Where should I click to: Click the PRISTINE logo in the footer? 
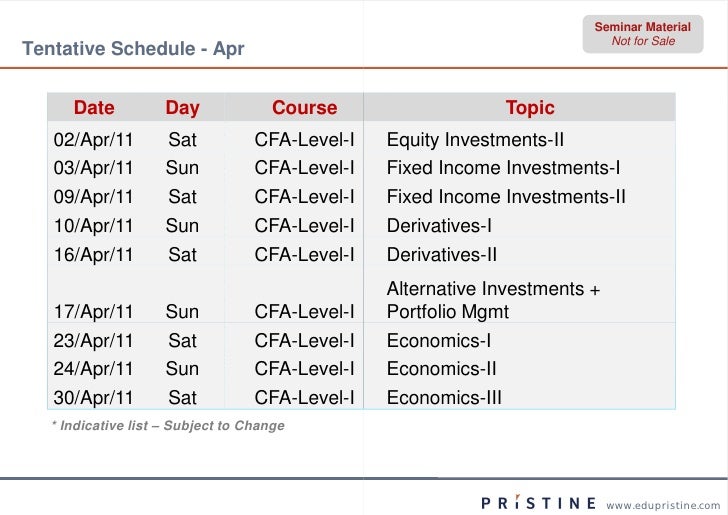coord(539,502)
